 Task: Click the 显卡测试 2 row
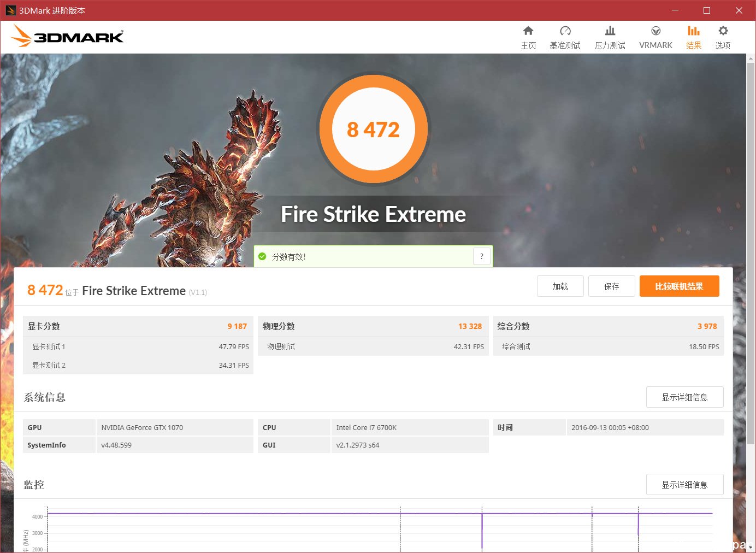(x=138, y=365)
